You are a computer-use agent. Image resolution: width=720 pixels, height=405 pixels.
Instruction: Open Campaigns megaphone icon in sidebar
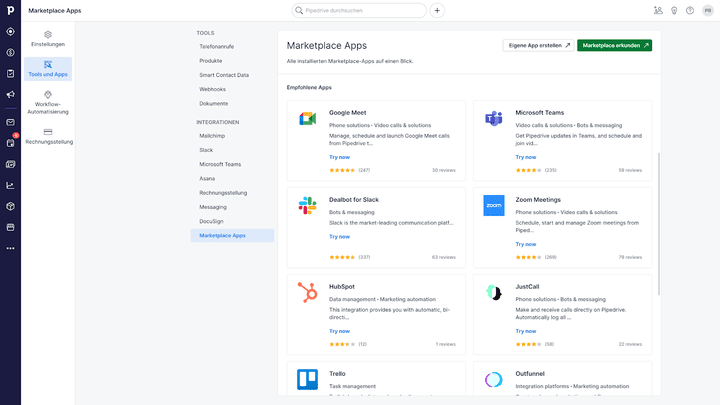point(10,95)
